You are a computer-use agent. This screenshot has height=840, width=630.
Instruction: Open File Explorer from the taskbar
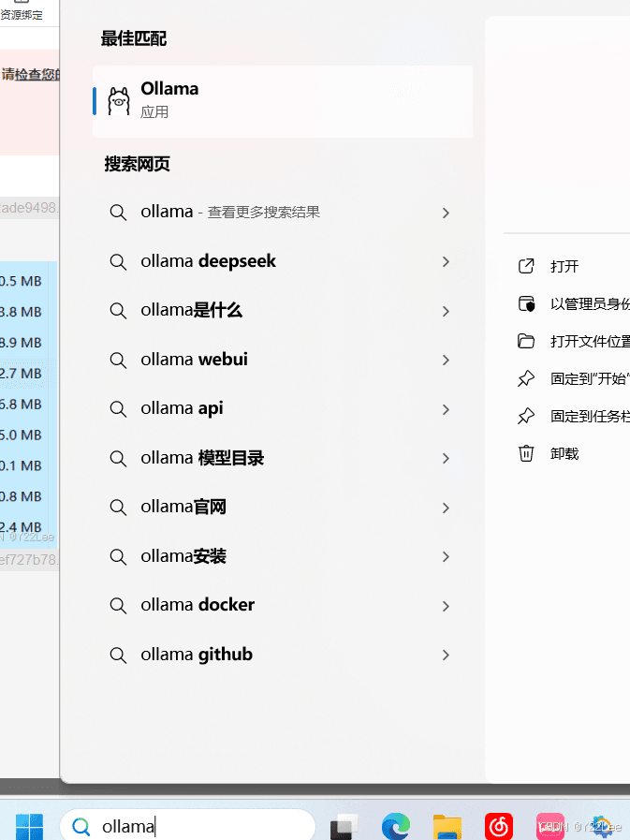tap(447, 827)
